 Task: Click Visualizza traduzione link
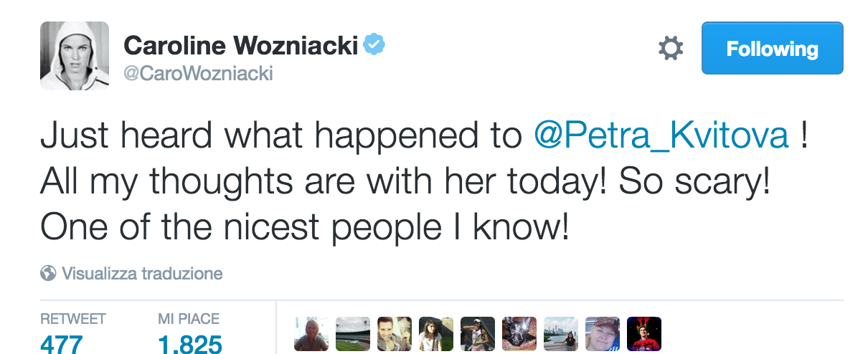[142, 273]
